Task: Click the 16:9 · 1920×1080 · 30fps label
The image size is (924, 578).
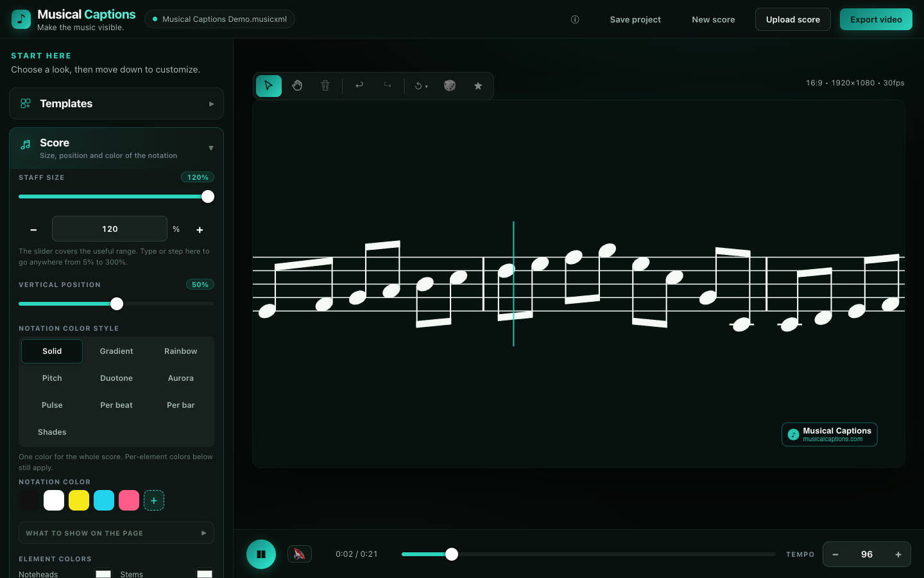Action: point(855,83)
